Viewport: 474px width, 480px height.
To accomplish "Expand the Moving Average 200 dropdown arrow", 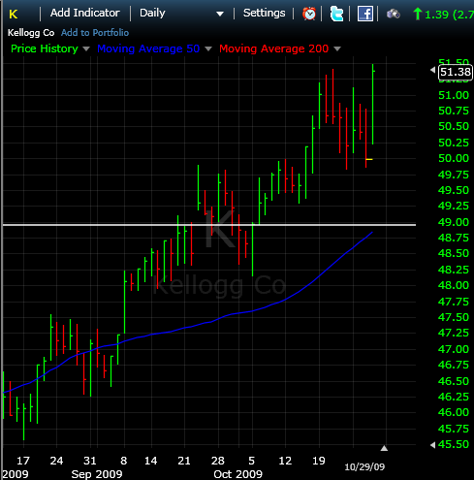I will point(337,49).
